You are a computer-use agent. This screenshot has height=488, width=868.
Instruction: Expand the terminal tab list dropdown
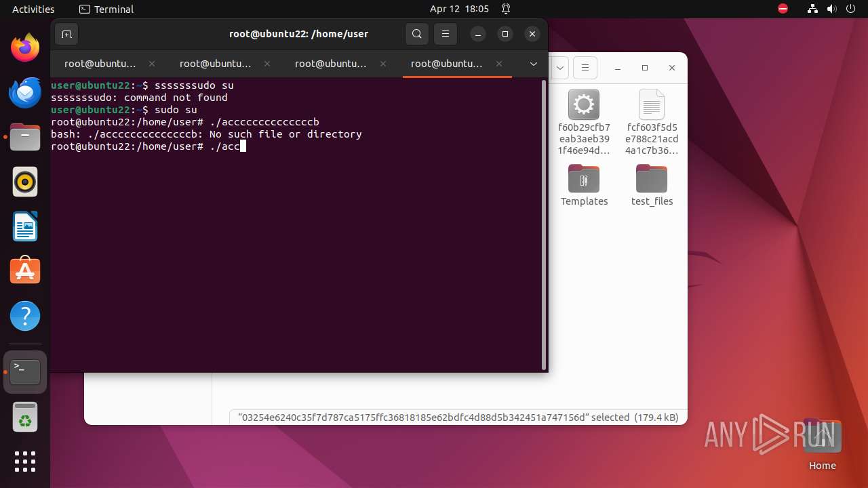click(534, 64)
